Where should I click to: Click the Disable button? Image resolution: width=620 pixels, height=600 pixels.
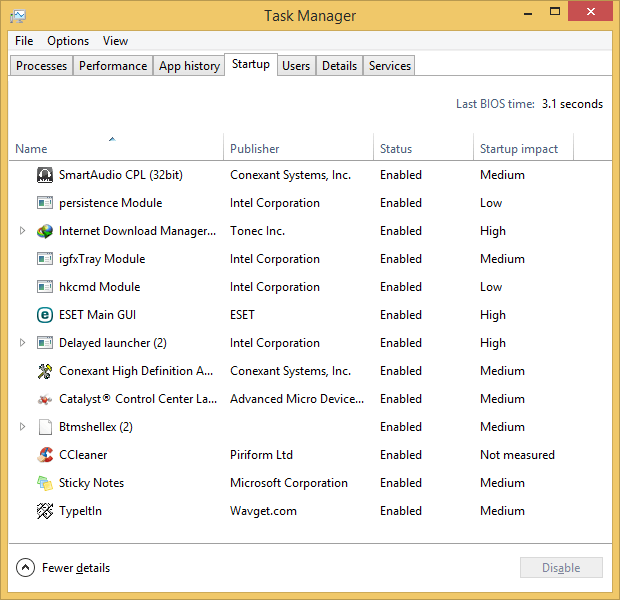[x=561, y=568]
